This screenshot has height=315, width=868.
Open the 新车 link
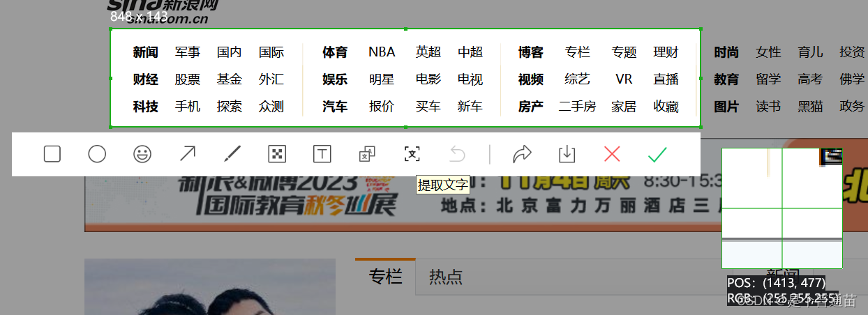470,107
